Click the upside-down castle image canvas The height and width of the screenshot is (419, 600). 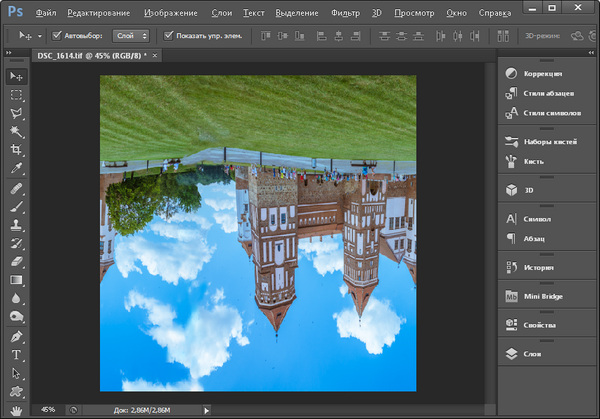coord(258,233)
